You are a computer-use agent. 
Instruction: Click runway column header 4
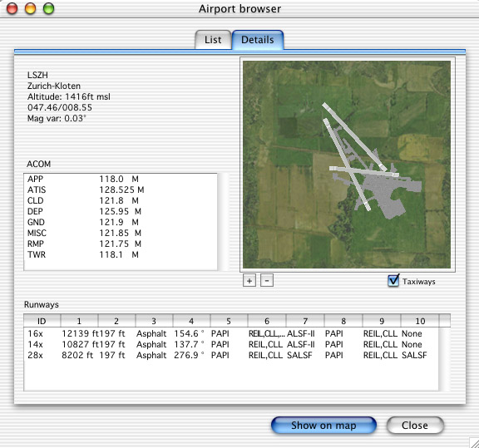click(x=191, y=321)
